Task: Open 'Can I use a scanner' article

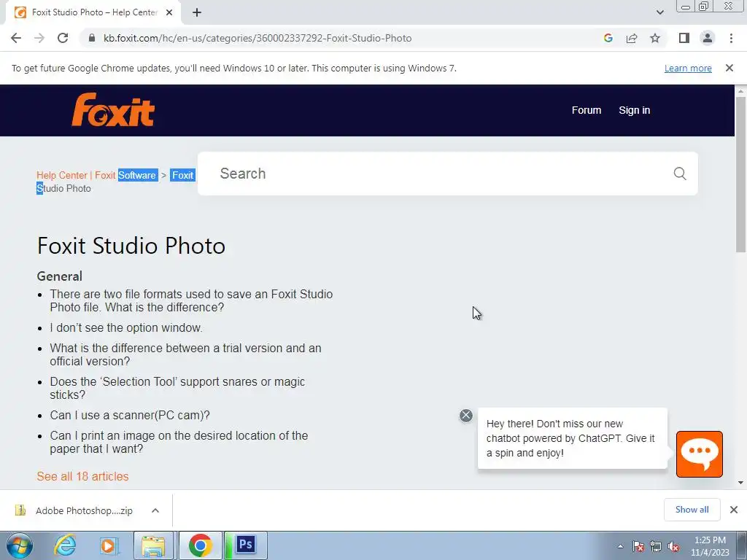Action: [x=130, y=415]
